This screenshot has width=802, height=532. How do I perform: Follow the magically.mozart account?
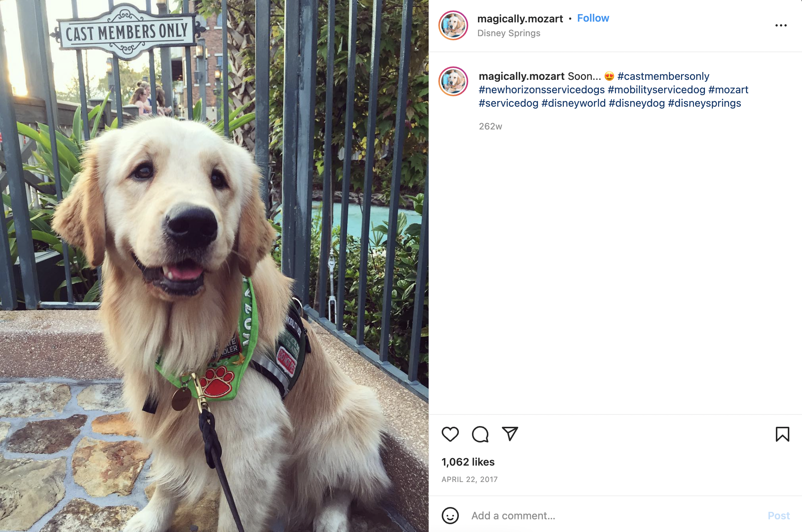[x=593, y=18]
